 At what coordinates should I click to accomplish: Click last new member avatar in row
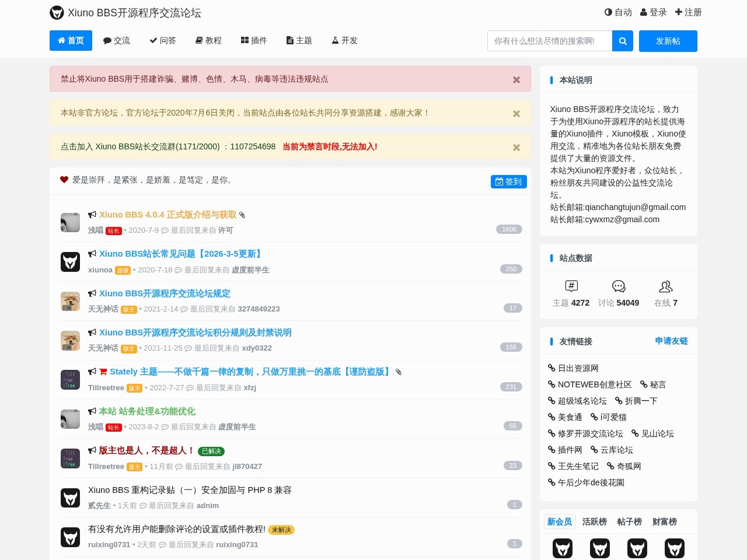675,548
